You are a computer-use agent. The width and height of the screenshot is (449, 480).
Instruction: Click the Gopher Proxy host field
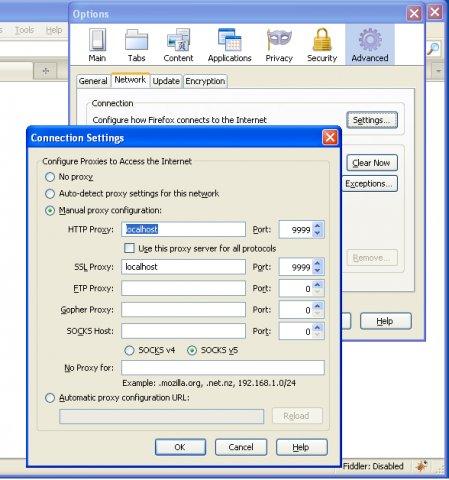click(x=183, y=309)
